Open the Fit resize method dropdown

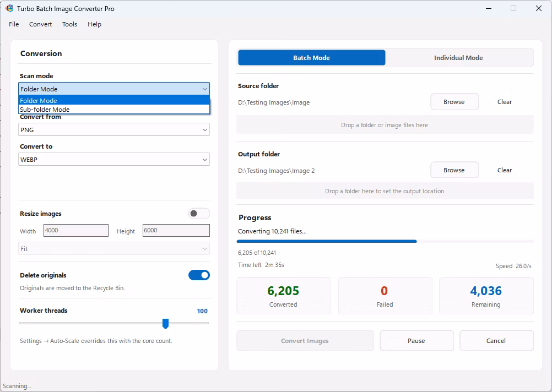pos(114,248)
